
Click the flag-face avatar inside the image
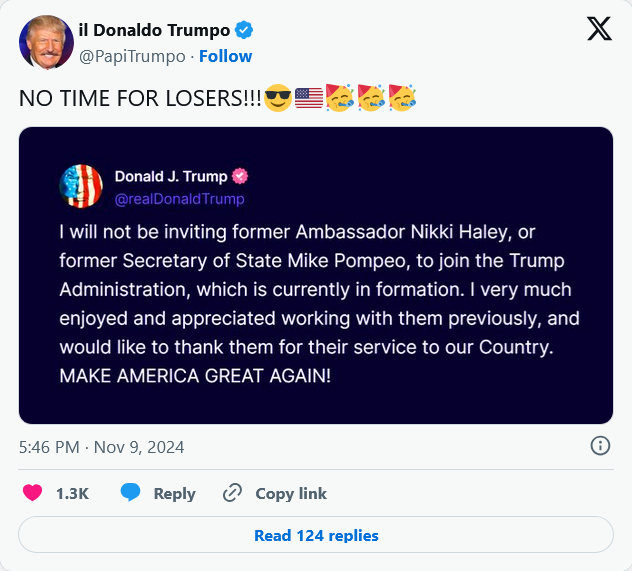click(x=82, y=186)
